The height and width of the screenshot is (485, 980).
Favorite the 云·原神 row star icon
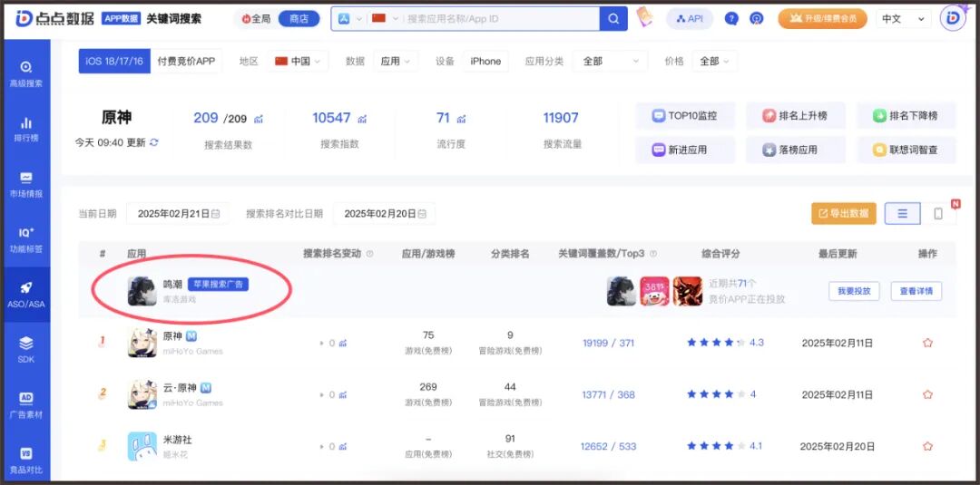[x=927, y=394]
